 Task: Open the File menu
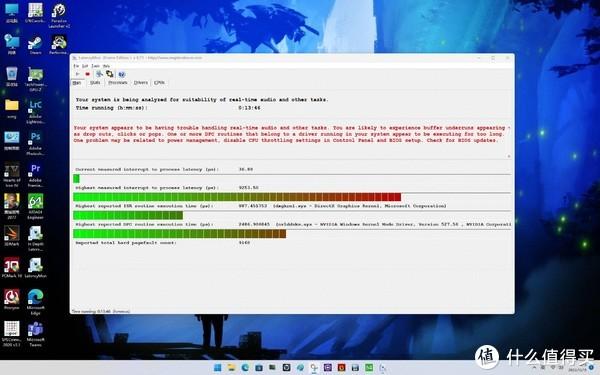click(x=76, y=66)
